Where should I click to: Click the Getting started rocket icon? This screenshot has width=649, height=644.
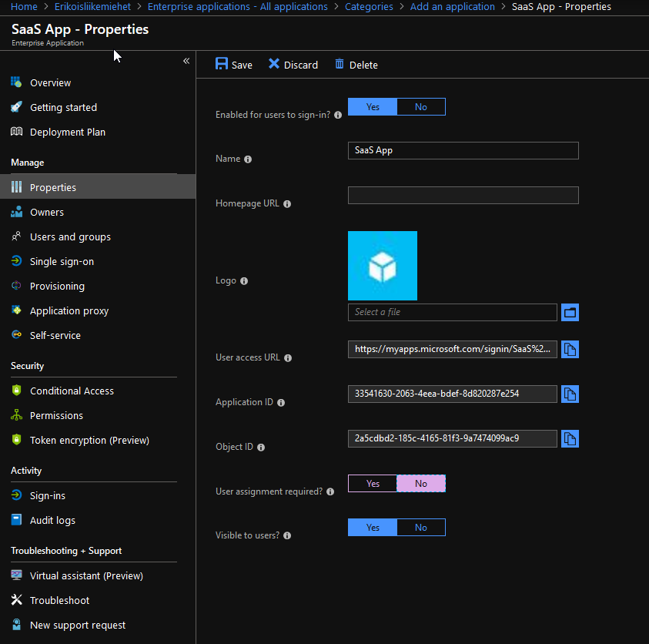click(16, 107)
